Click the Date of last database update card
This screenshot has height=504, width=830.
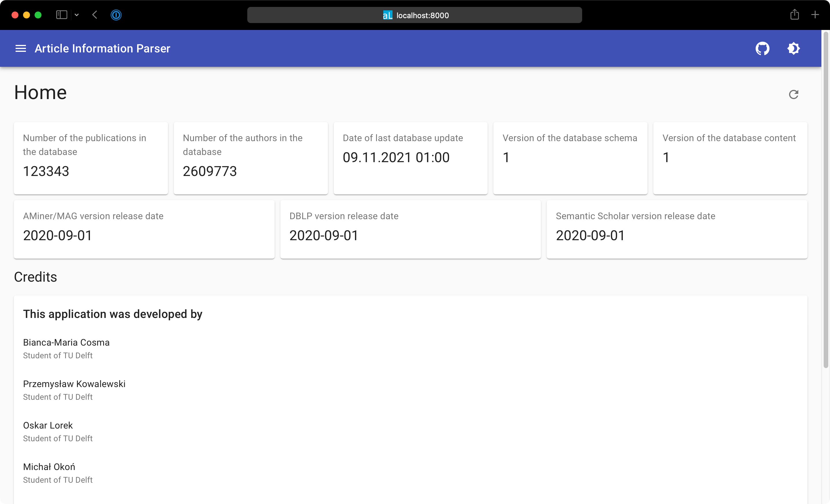click(x=410, y=158)
